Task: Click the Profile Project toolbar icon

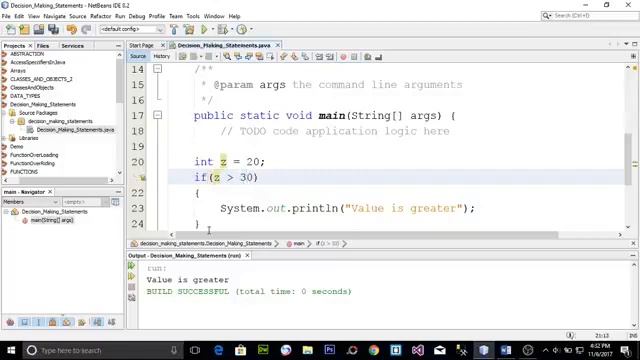Action: pyautogui.click(x=242, y=29)
